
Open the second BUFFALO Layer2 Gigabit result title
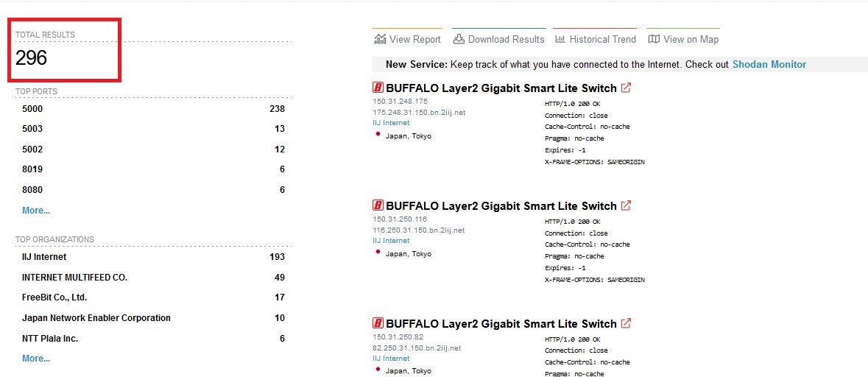(501, 206)
